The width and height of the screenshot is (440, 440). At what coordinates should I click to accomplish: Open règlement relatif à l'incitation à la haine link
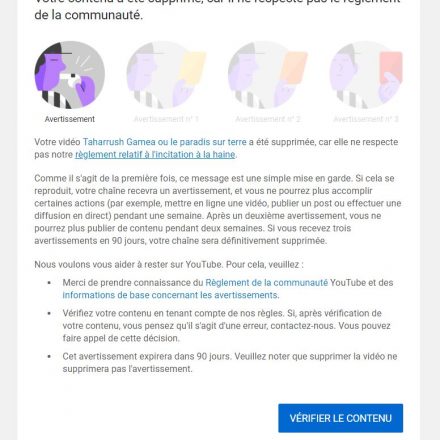(x=155, y=155)
